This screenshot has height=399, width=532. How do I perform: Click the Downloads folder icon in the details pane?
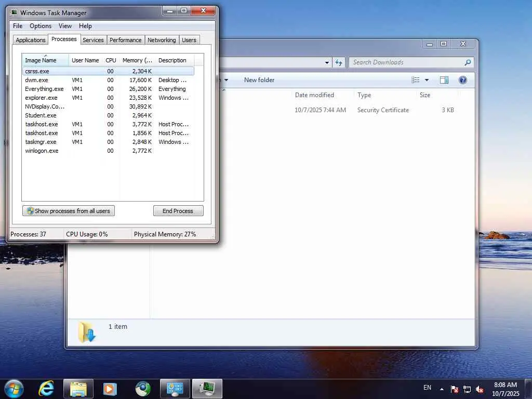point(87,331)
